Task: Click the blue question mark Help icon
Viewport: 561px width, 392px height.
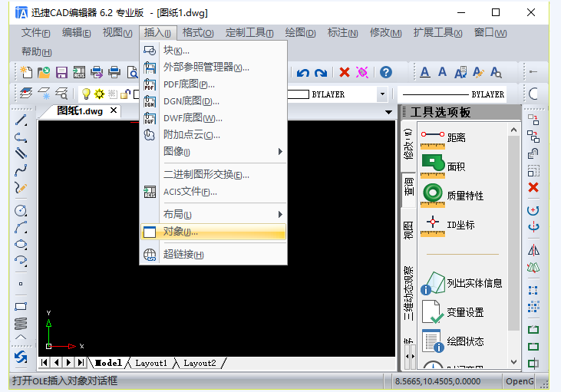Action: 386,72
